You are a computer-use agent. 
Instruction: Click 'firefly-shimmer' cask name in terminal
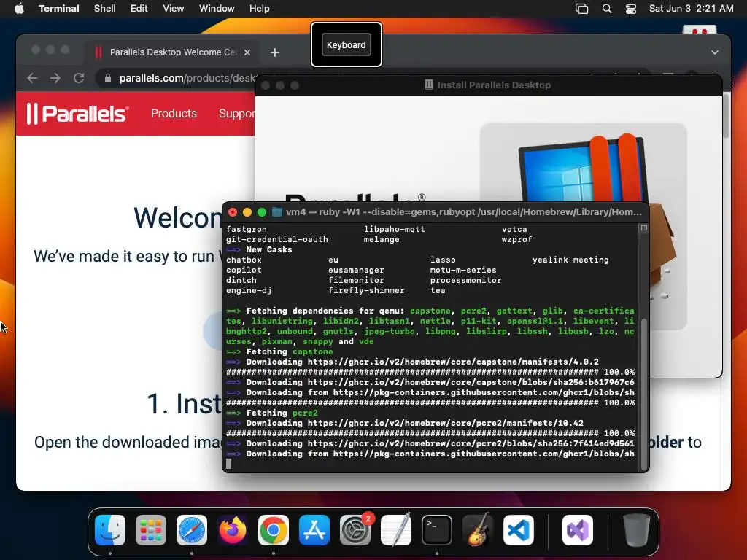pyautogui.click(x=366, y=290)
